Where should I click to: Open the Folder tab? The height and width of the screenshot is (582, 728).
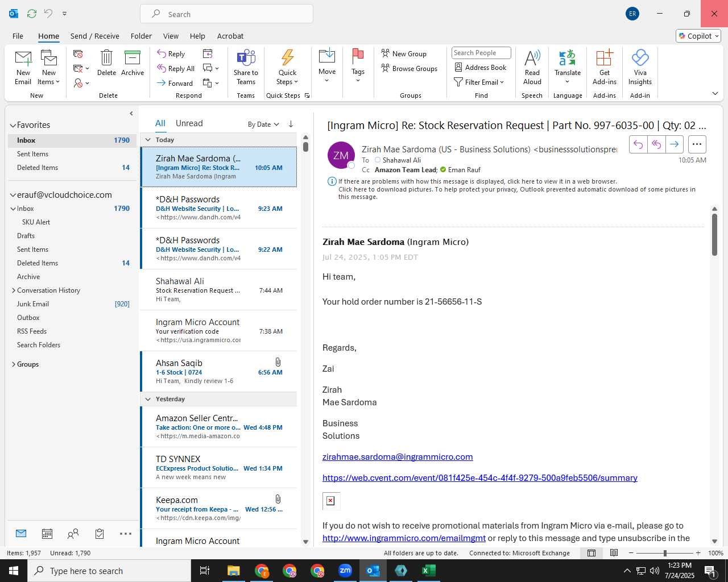(141, 36)
